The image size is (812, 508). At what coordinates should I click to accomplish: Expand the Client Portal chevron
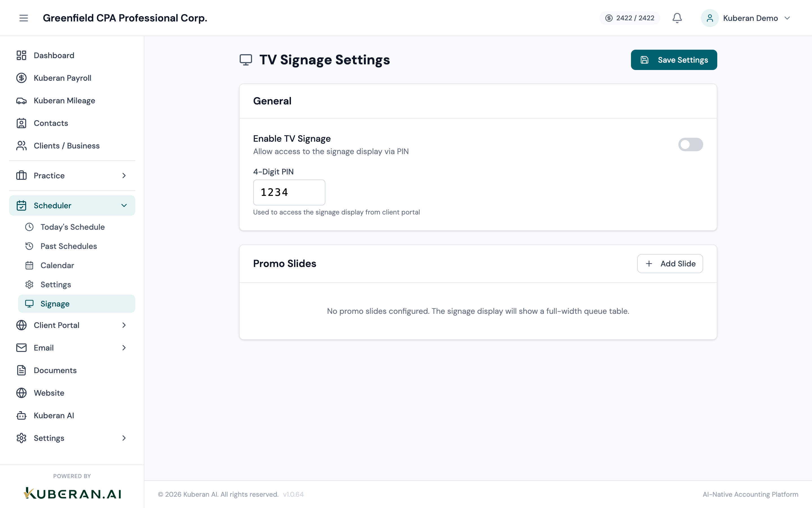[124, 325]
